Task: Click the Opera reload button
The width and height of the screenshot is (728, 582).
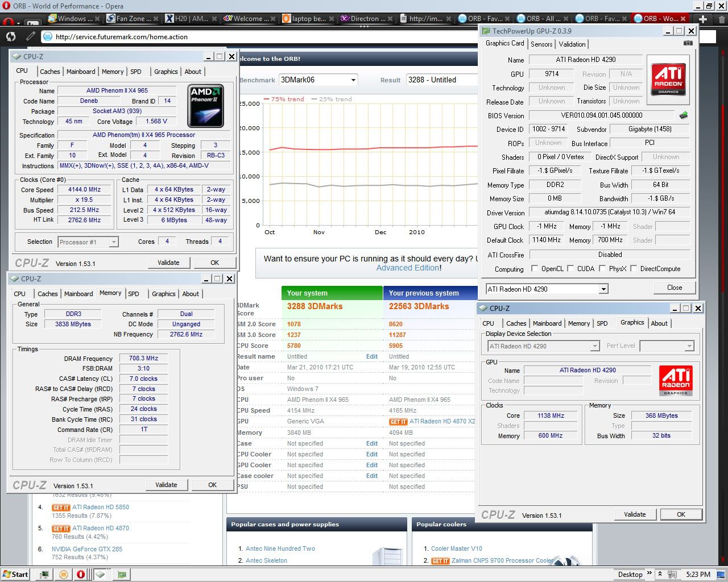Action: [11, 36]
